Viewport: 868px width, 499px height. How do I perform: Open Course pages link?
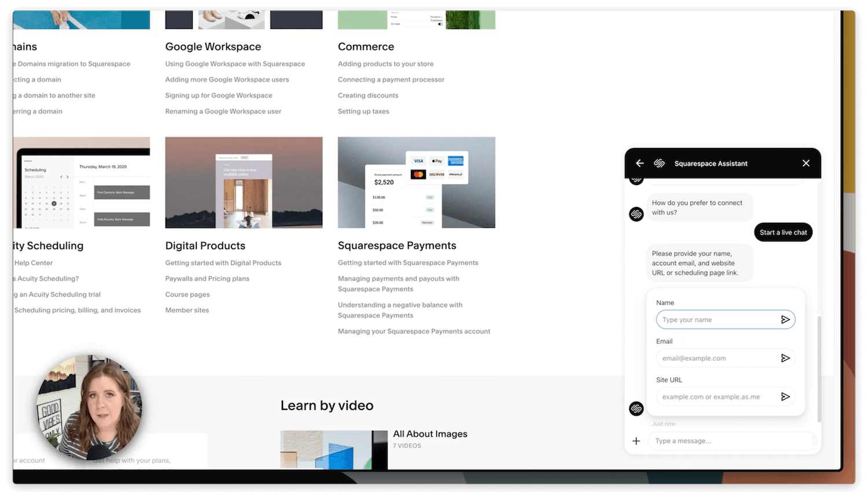[187, 295]
